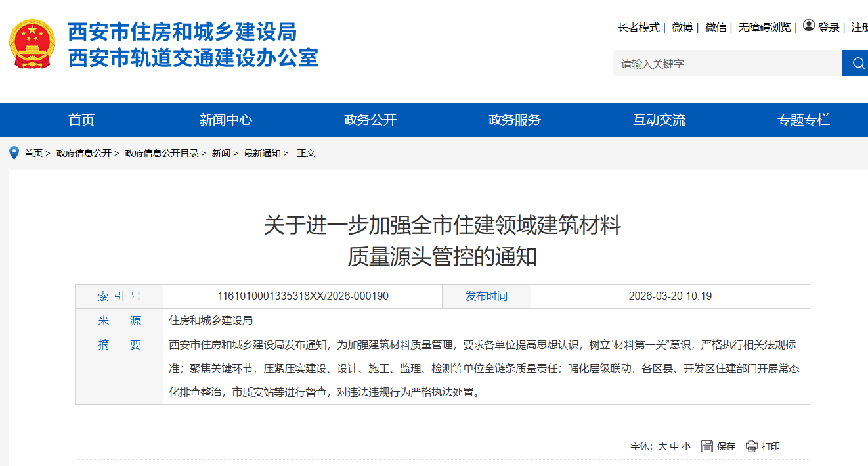Click the search magnifier icon button

(857, 63)
